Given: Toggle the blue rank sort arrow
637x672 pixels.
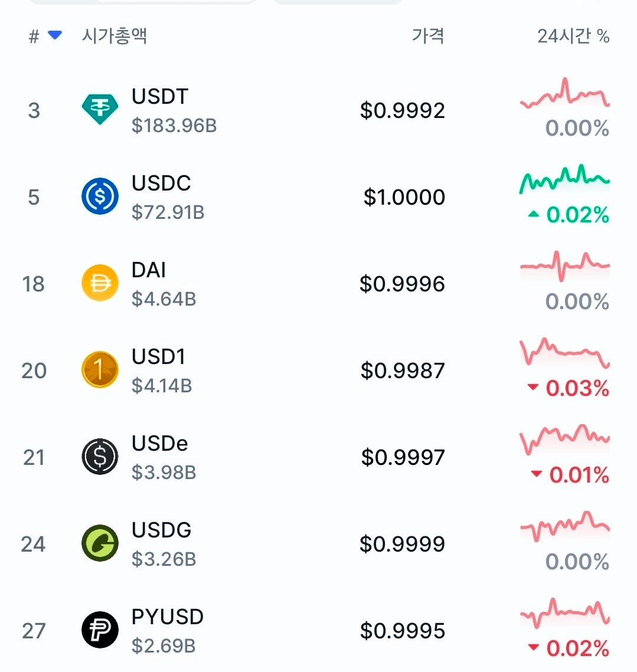Looking at the screenshot, I should click(55, 35).
